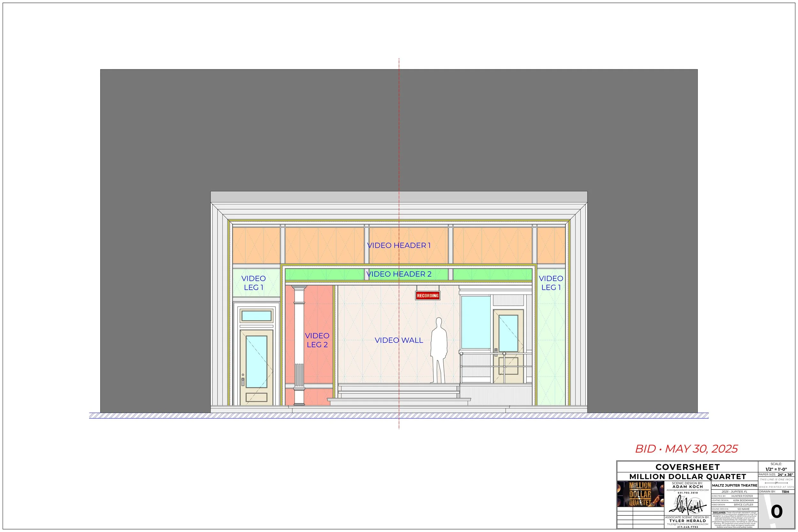Click the COVERSHEET title text
The width and height of the screenshot is (798, 532).
pos(687,467)
